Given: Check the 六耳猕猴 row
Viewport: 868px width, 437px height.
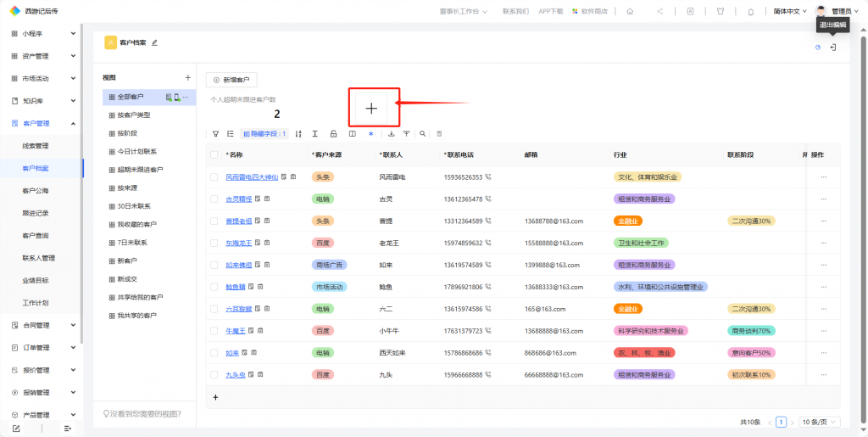Looking at the screenshot, I should [214, 309].
